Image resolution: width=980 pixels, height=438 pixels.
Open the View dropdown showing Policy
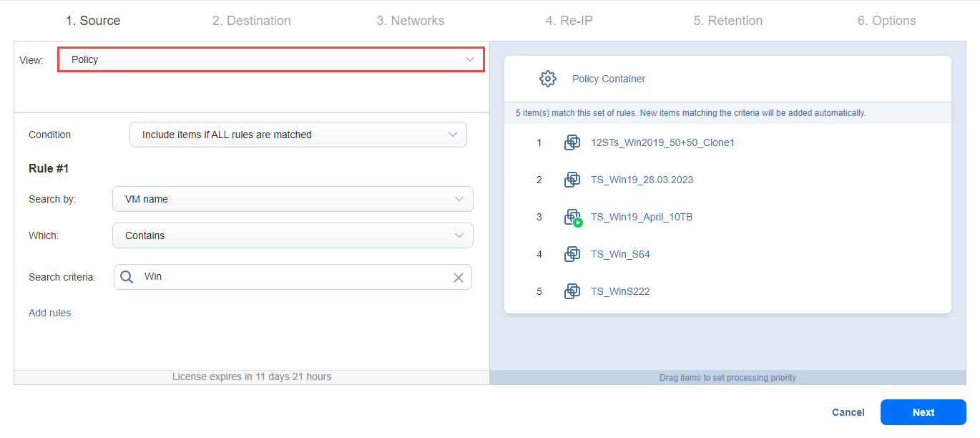271,59
